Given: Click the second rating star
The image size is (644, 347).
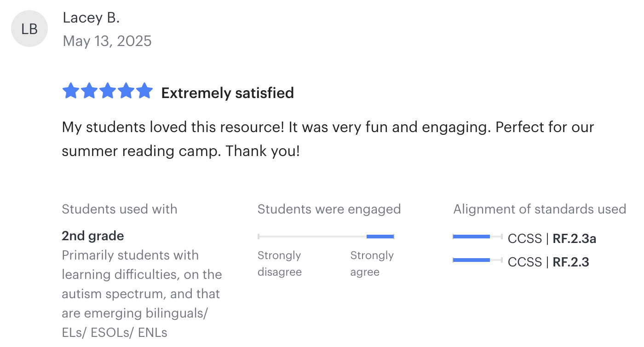Looking at the screenshot, I should click(89, 91).
